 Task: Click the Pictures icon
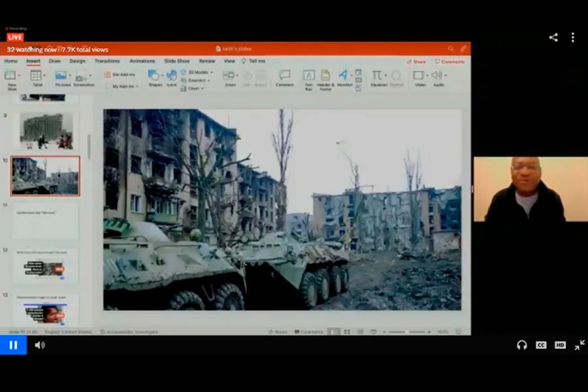tap(61, 75)
